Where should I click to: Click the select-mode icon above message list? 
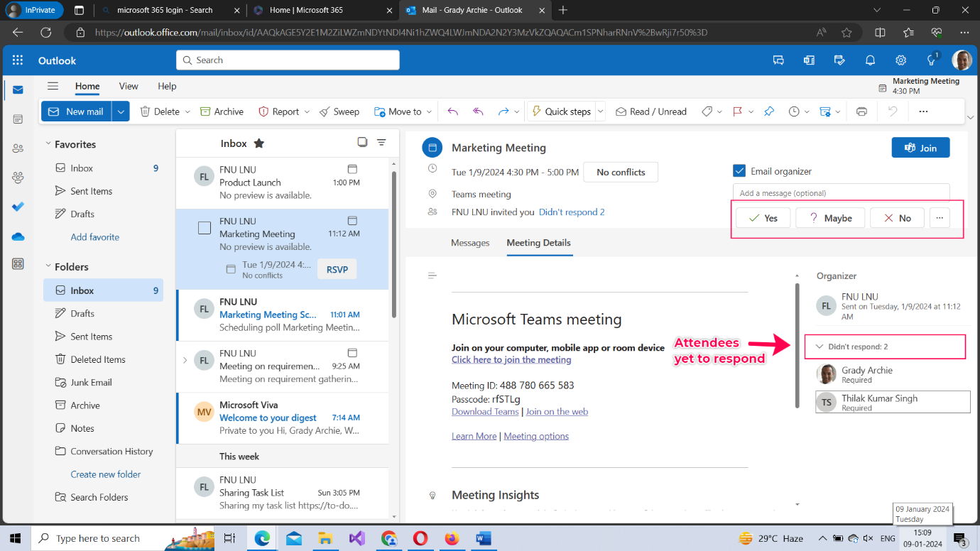click(x=362, y=142)
